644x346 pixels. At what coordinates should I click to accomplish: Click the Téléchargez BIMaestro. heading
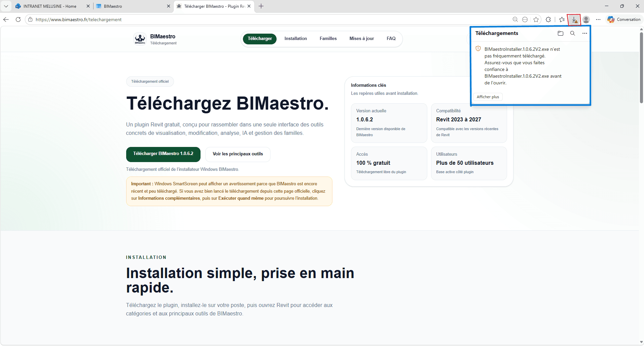pos(227,103)
